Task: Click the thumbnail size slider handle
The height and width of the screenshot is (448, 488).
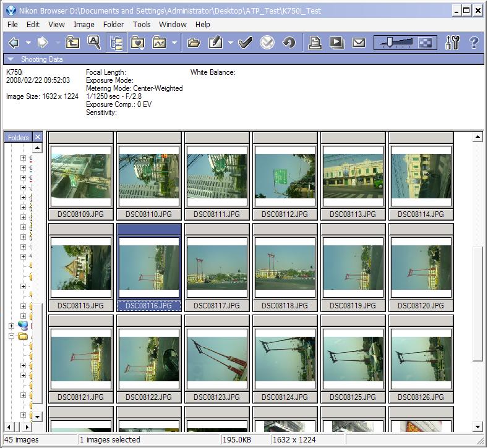Action: 390,42
